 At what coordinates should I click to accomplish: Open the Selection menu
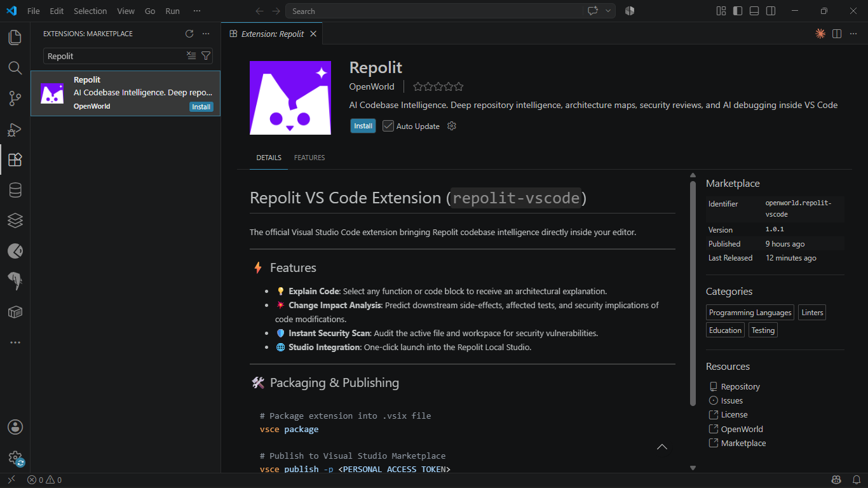point(90,11)
